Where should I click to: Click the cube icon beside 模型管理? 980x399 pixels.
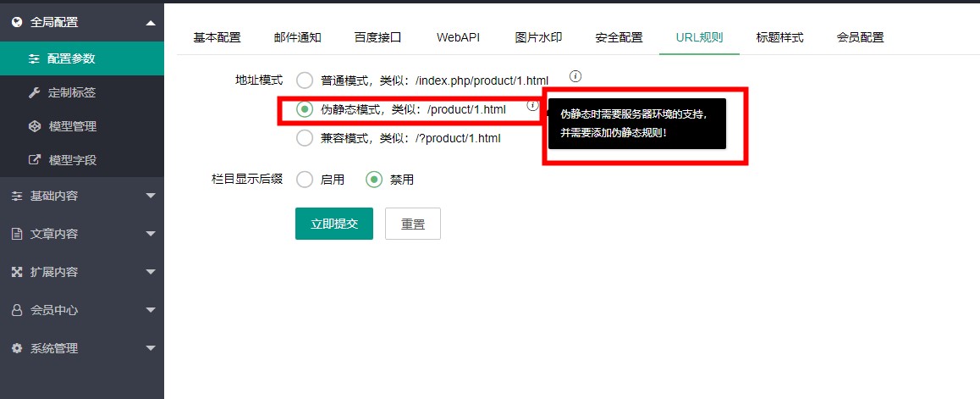click(x=34, y=126)
